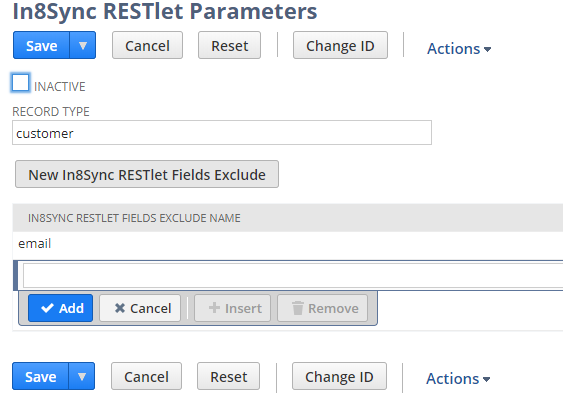Click the empty exclude name input field
The image size is (563, 416).
[293, 275]
